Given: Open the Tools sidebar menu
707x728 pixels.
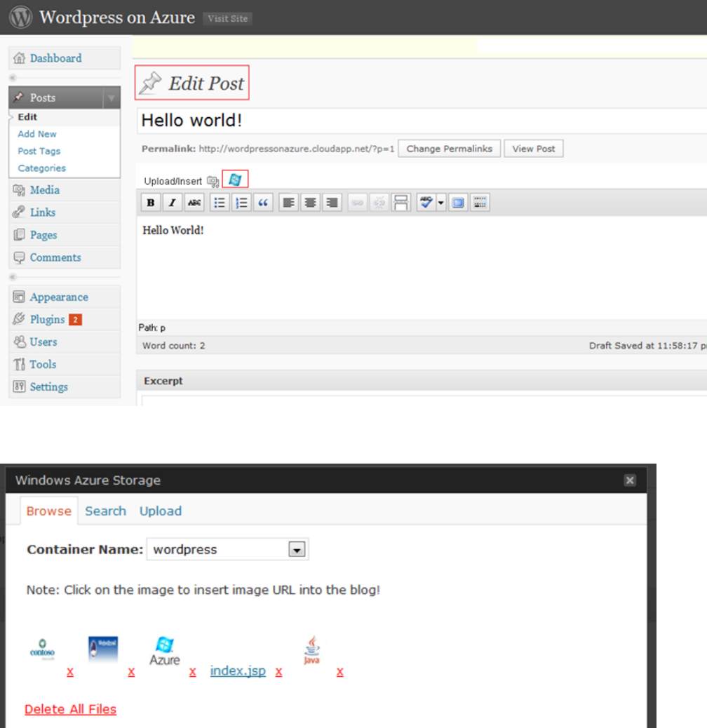Looking at the screenshot, I should [x=65, y=365].
